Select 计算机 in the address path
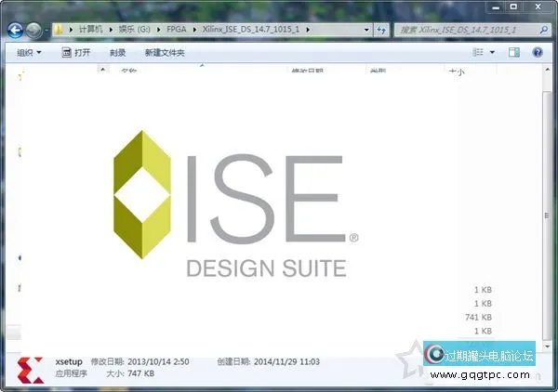The image size is (558, 392). coord(90,30)
